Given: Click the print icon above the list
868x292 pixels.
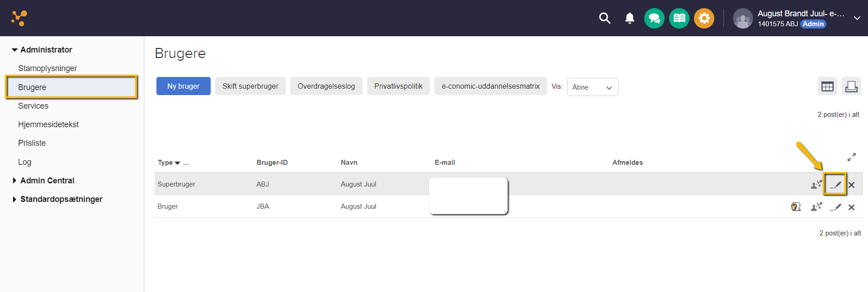Looking at the screenshot, I should tap(851, 86).
